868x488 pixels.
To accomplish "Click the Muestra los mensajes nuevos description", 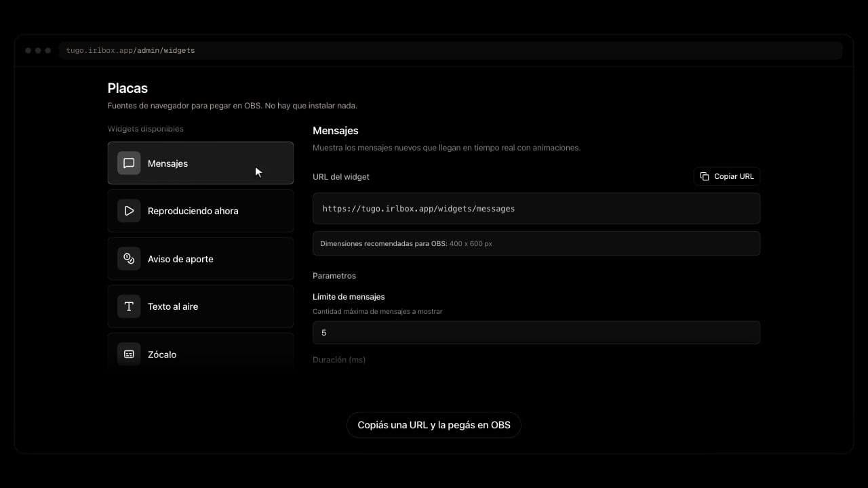I will pos(447,148).
